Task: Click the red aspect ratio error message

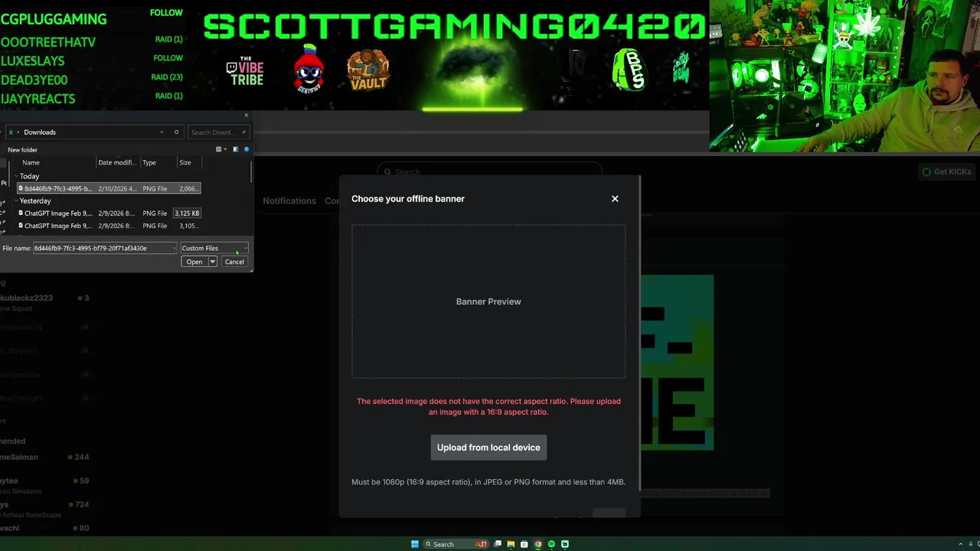Action: 488,406
